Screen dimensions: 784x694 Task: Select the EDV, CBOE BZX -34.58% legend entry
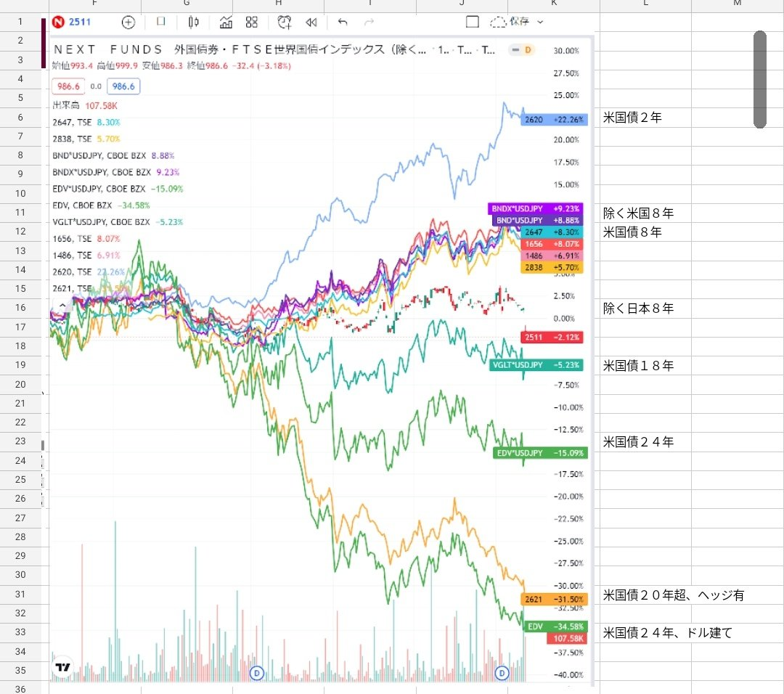pyautogui.click(x=101, y=205)
